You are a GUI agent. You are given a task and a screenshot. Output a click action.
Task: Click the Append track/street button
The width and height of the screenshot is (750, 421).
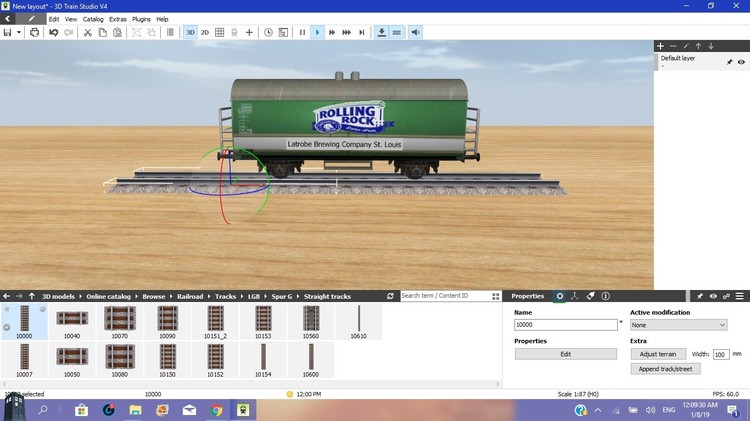coord(665,369)
